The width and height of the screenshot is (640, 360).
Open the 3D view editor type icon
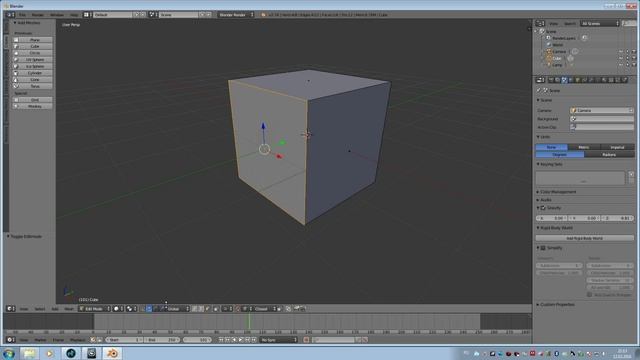click(x=11, y=309)
